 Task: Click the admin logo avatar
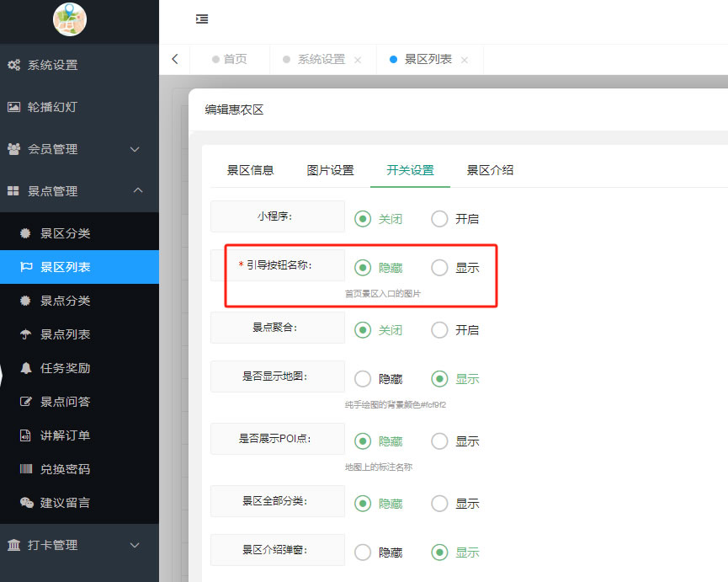pyautogui.click(x=70, y=19)
